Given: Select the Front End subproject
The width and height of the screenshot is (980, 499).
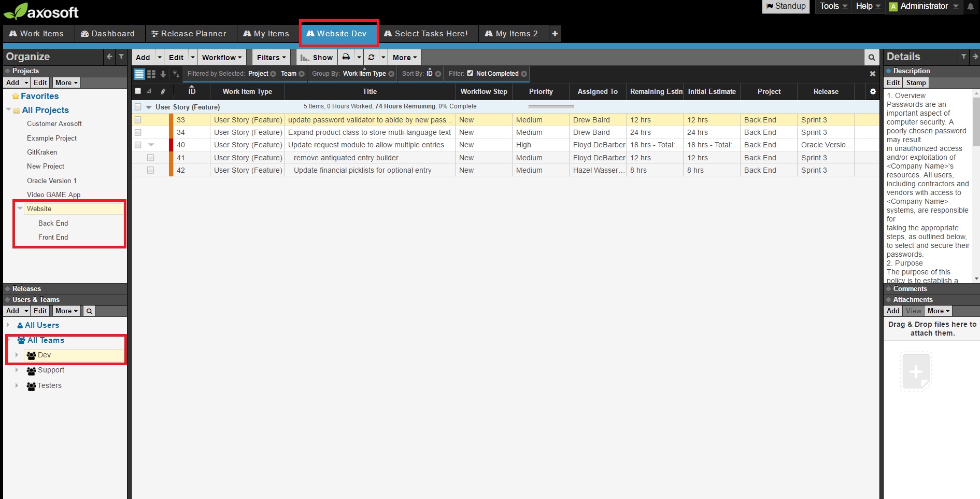Looking at the screenshot, I should (x=53, y=238).
